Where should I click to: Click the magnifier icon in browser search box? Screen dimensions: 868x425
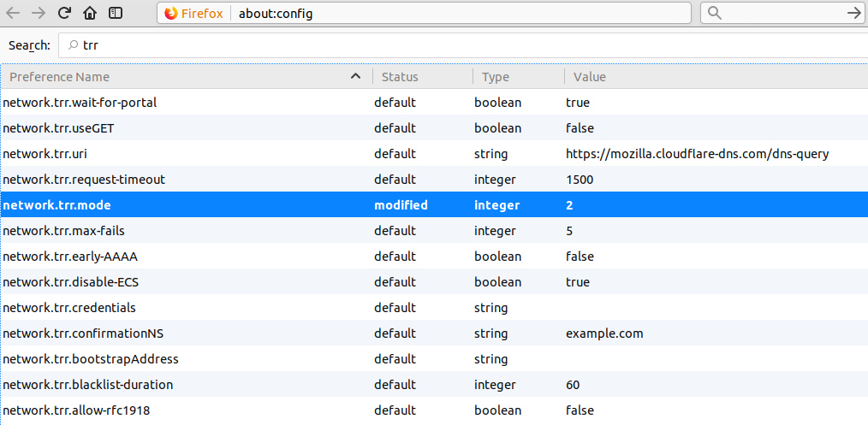pos(715,14)
